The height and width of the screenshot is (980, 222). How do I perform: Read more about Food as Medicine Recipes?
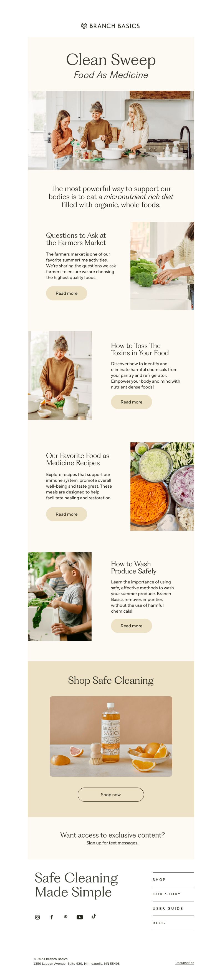point(67,514)
